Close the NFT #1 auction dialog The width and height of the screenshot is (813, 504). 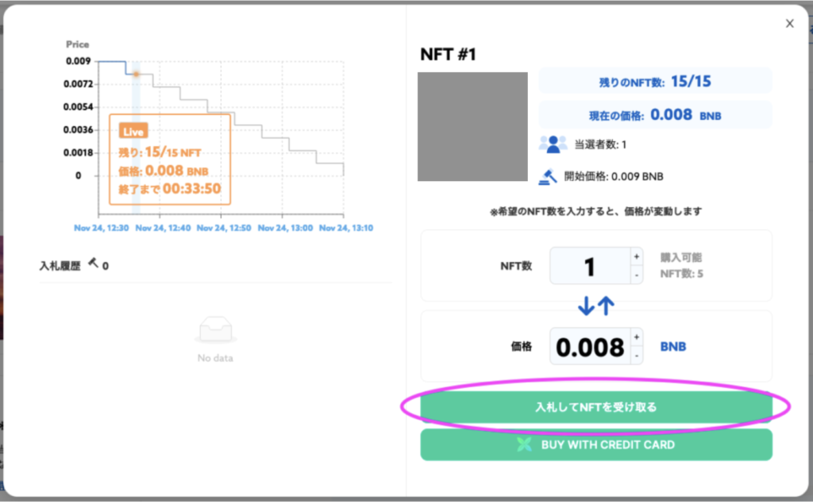coord(789,23)
